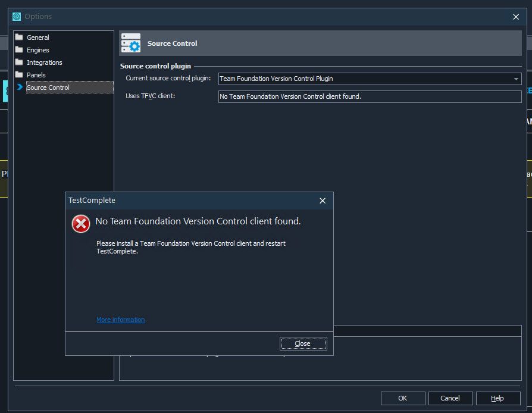Click the General folder icon
532x413 pixels.
tap(19, 37)
